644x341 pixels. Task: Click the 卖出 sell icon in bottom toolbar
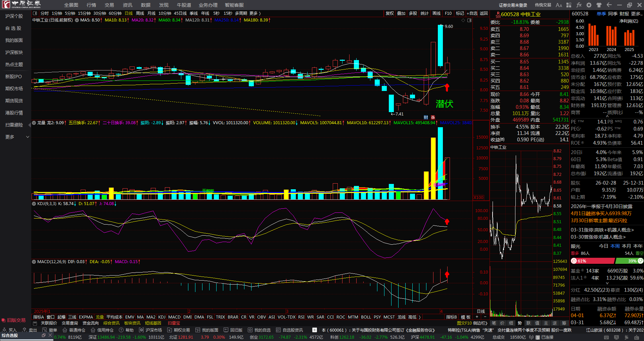pos(25,330)
